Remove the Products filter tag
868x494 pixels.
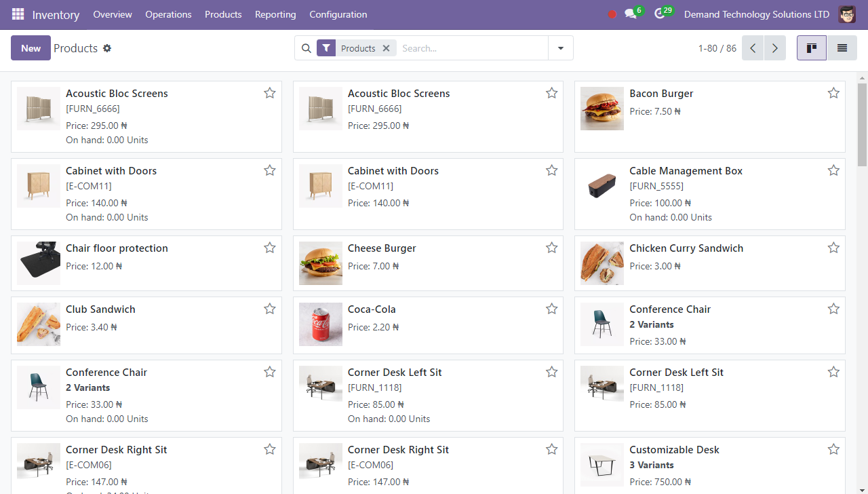[386, 48]
